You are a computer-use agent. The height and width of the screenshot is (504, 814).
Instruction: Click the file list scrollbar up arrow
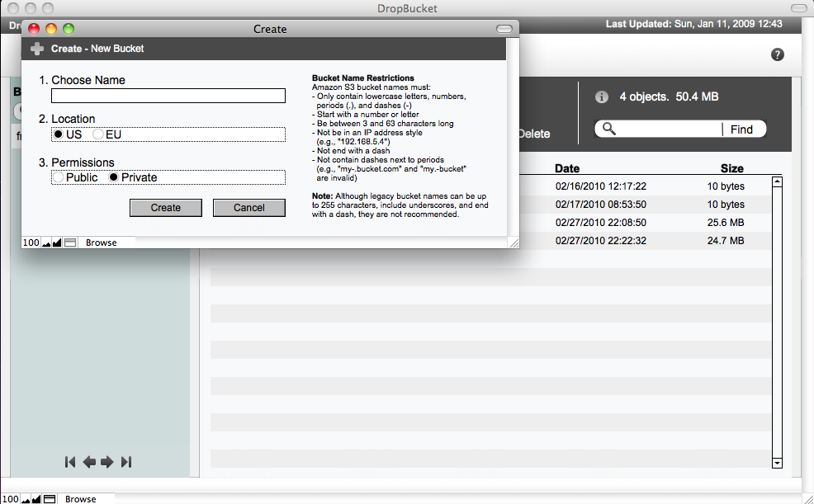(x=777, y=182)
